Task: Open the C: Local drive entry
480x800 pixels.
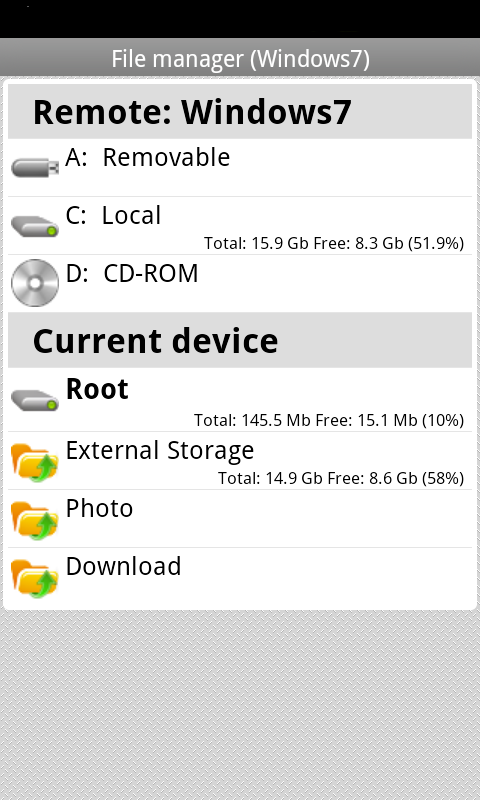Action: click(x=240, y=226)
